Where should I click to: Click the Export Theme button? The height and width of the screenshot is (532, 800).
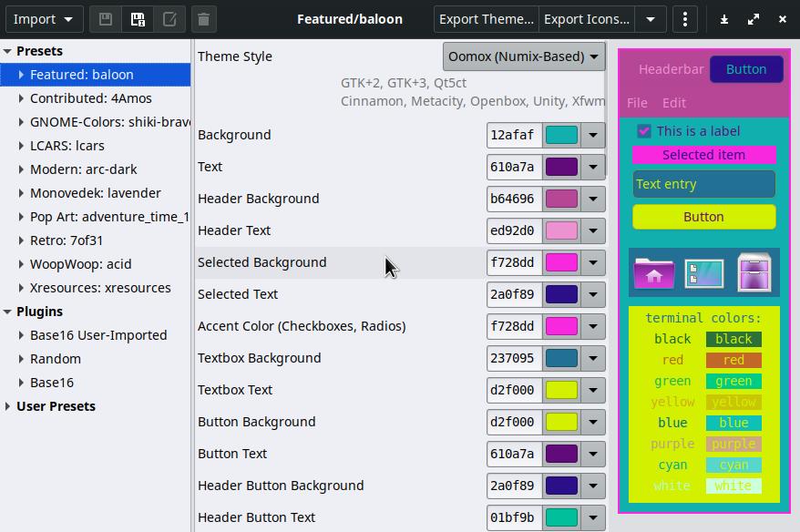(x=487, y=19)
